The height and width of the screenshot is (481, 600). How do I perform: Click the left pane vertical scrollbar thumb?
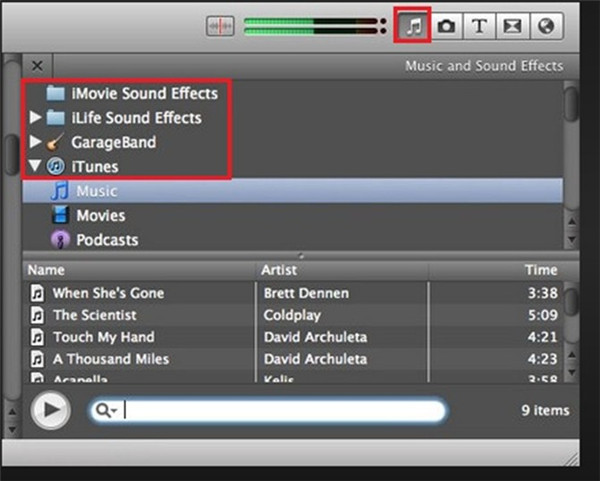[12, 155]
